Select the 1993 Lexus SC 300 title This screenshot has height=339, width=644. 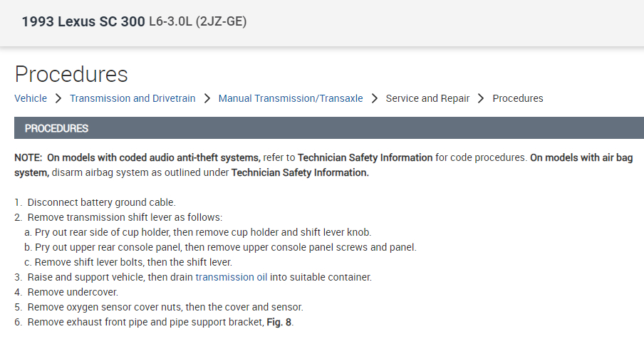(83, 22)
